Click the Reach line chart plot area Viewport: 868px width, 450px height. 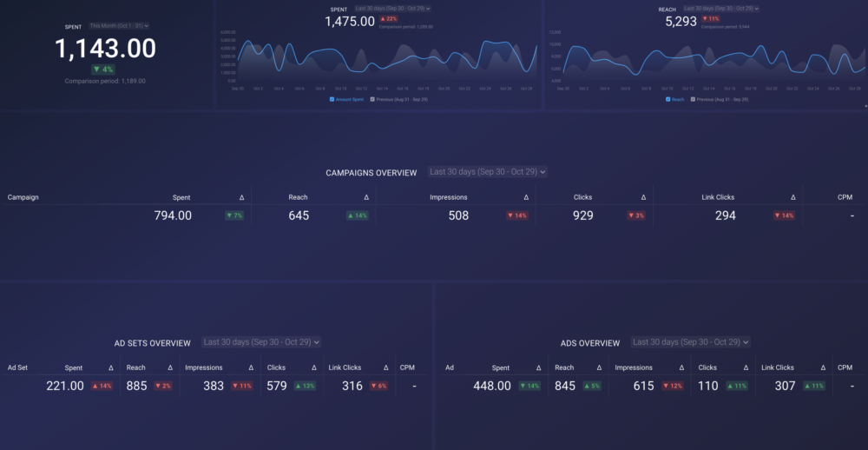point(714,56)
